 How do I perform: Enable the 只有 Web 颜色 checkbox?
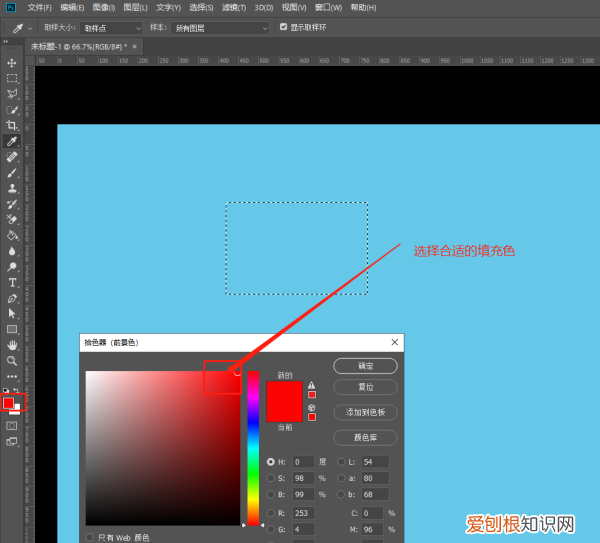click(x=90, y=537)
